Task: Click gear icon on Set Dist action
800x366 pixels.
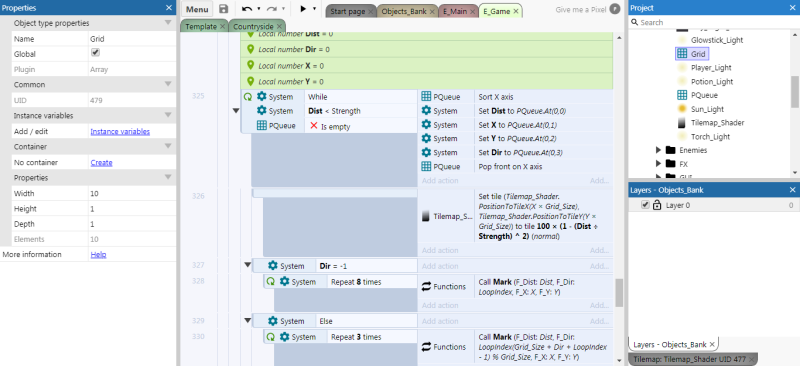Action: point(426,111)
